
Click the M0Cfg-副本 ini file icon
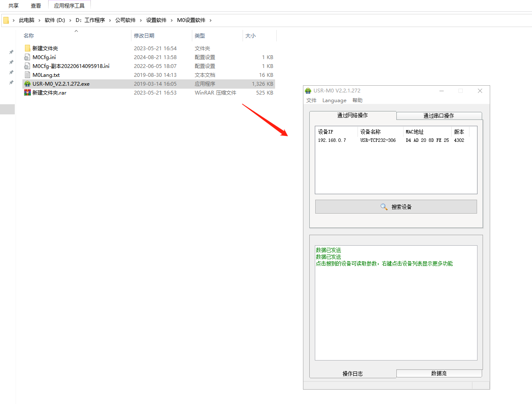(27, 66)
